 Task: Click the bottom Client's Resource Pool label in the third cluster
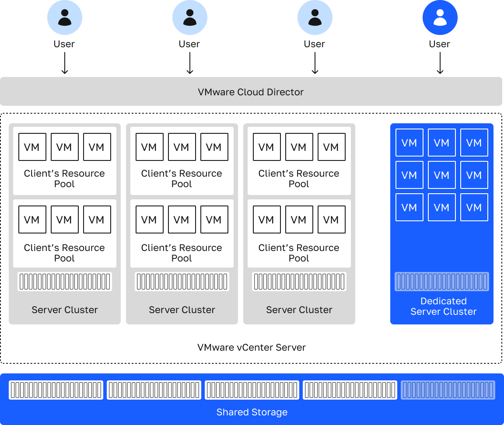coord(299,253)
